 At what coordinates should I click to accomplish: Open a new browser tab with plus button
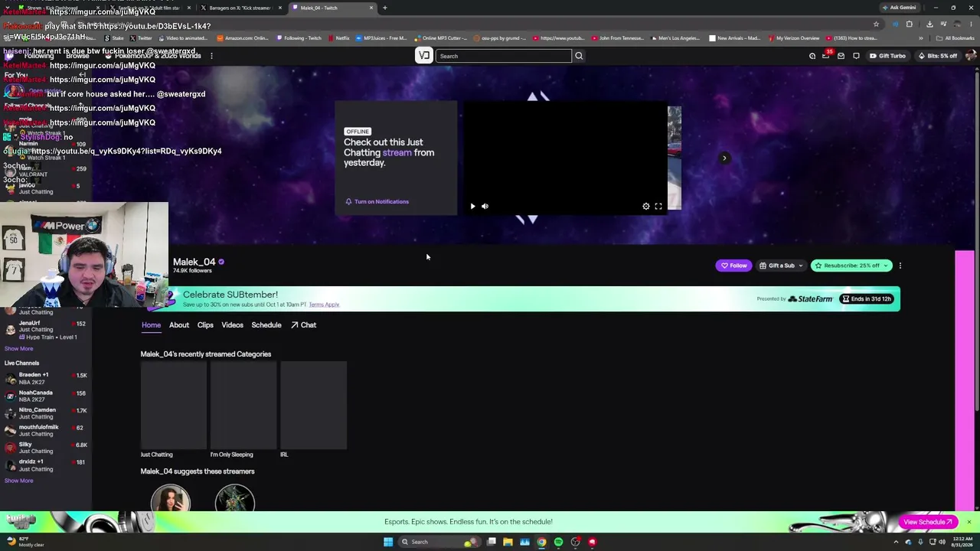pyautogui.click(x=385, y=8)
